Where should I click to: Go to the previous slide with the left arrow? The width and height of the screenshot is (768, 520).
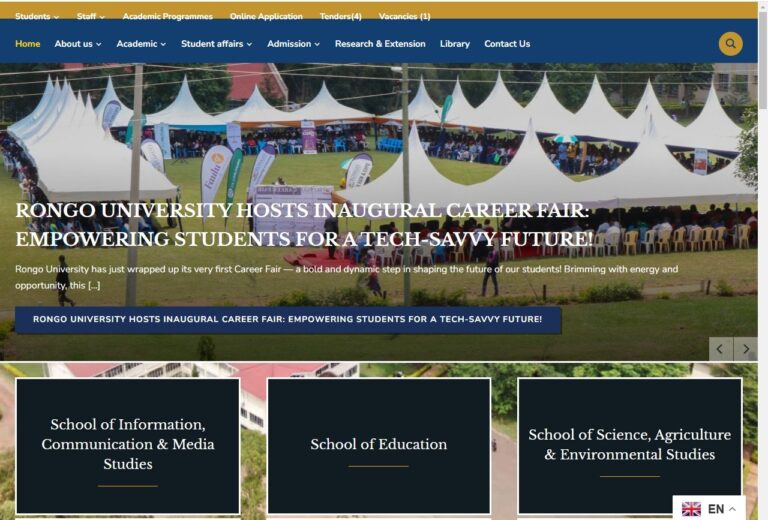(720, 349)
